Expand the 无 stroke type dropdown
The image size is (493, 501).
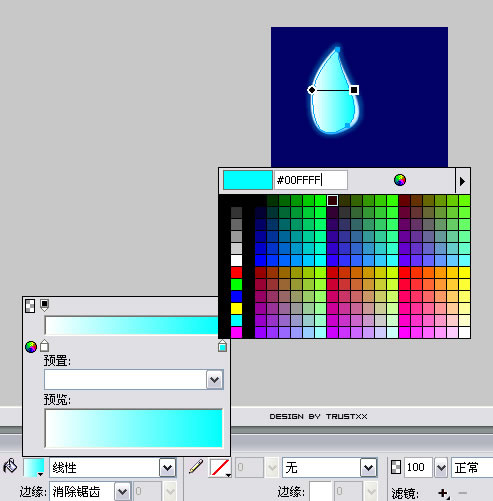pyautogui.click(x=369, y=468)
